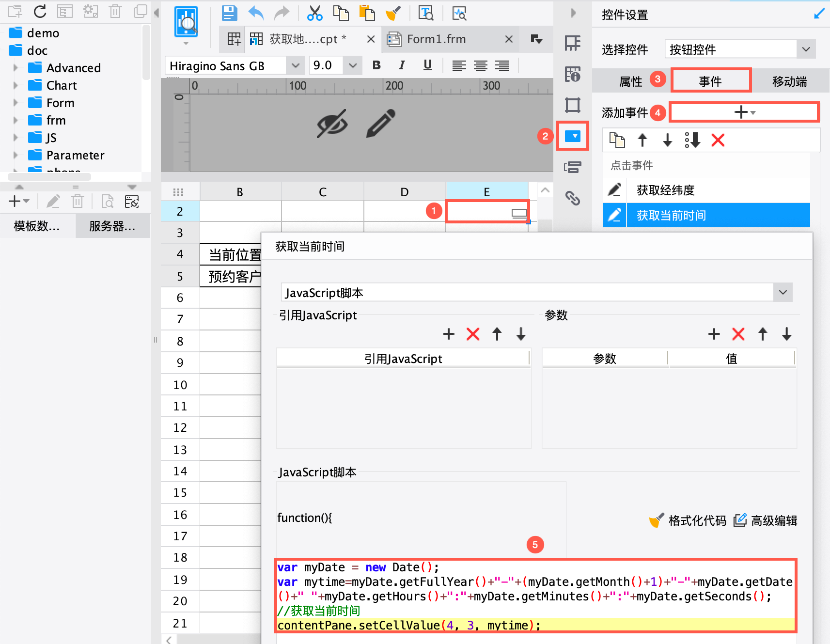Close the 获取地....cpt tab

point(371,39)
